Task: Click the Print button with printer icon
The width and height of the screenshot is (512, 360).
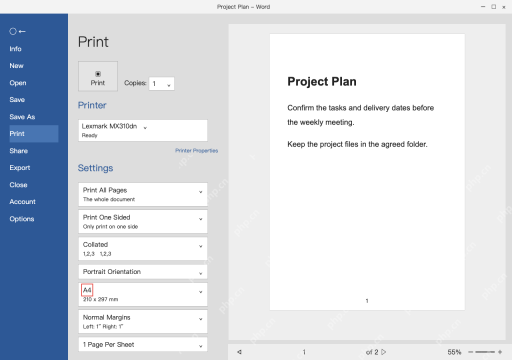Action: pos(98,76)
